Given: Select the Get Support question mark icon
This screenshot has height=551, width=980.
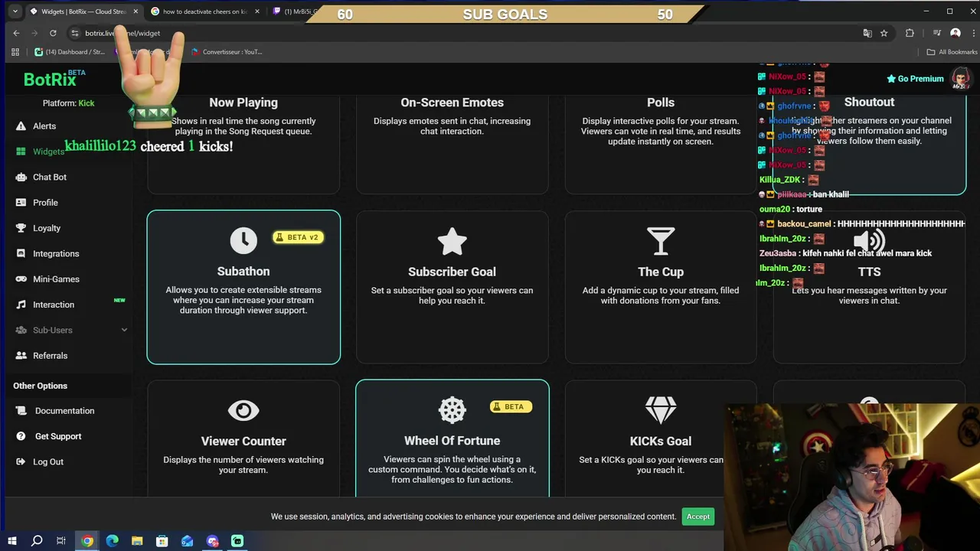Looking at the screenshot, I should pos(21,436).
